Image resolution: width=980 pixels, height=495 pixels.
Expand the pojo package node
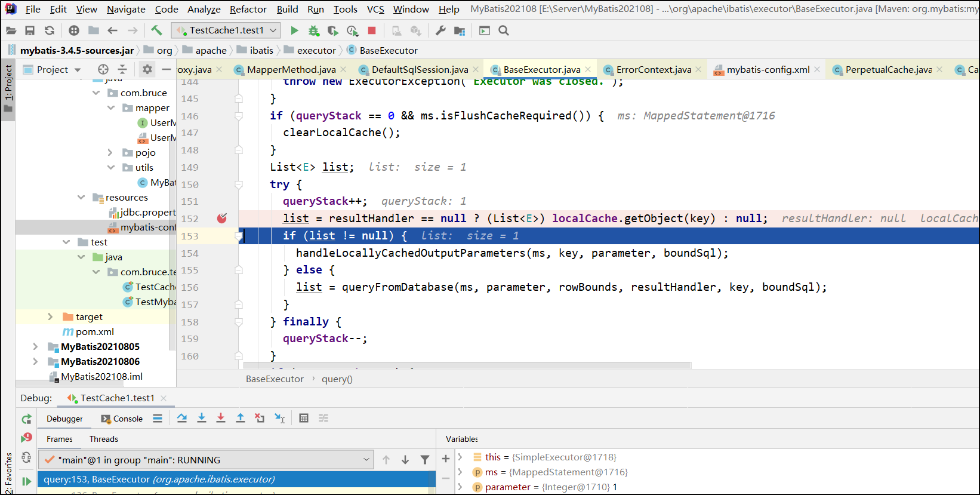pos(110,152)
